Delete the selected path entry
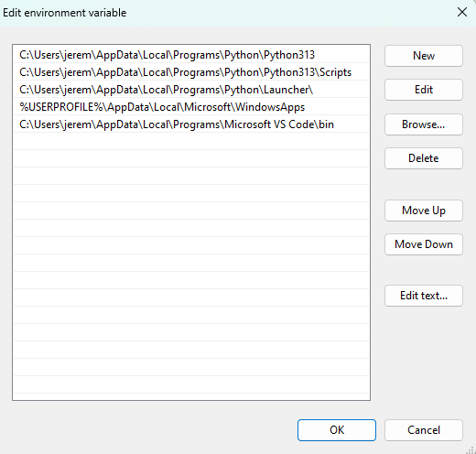Viewport: 476px width, 454px height. point(424,158)
